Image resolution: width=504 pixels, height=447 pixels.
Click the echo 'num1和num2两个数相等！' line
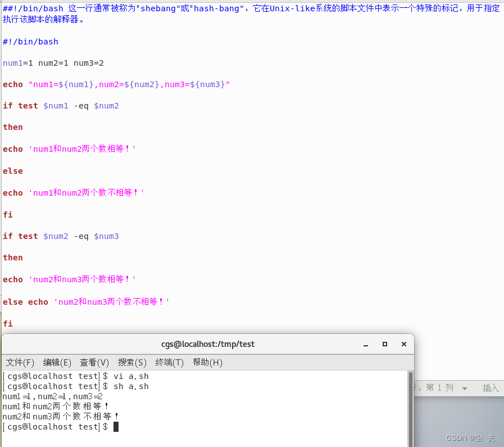coord(69,149)
